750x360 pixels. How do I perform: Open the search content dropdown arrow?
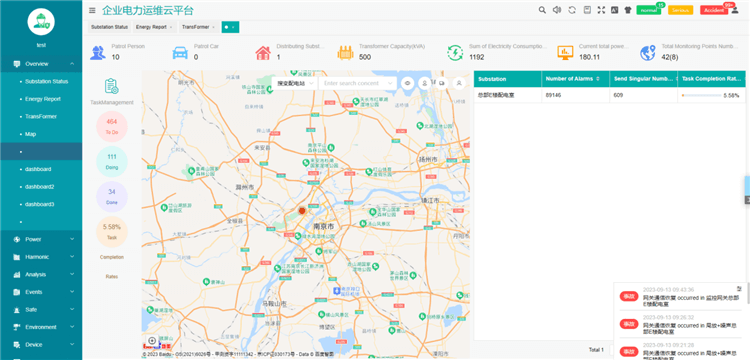390,83
